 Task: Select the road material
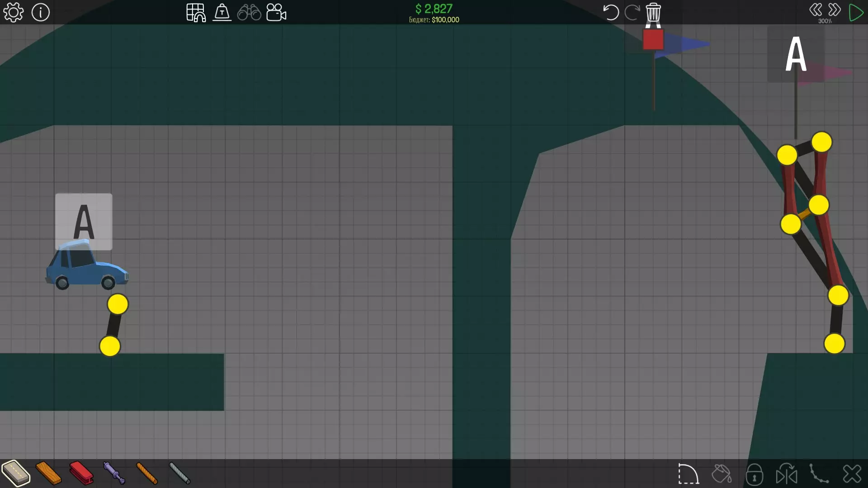[x=16, y=473]
